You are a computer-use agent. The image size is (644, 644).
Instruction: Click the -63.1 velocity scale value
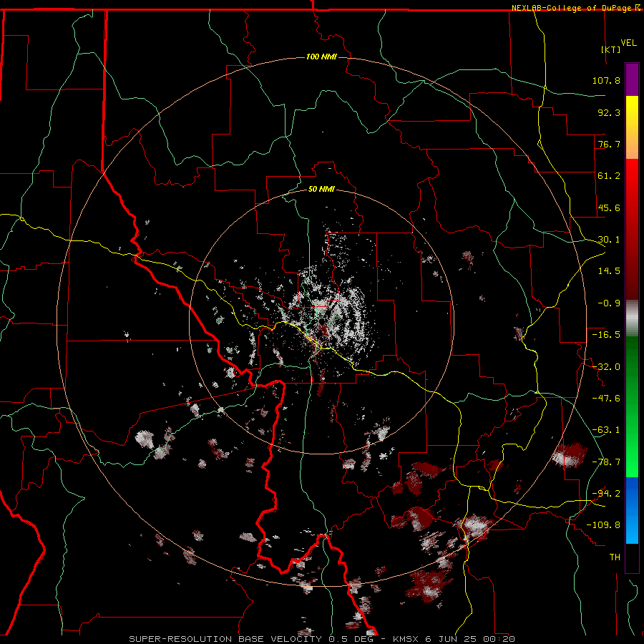click(x=606, y=430)
